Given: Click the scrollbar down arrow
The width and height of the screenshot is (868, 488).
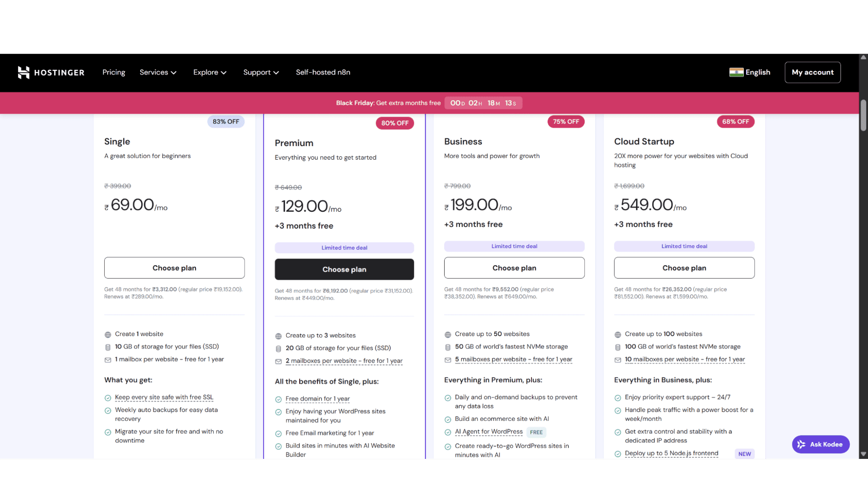Looking at the screenshot, I should coord(864,454).
